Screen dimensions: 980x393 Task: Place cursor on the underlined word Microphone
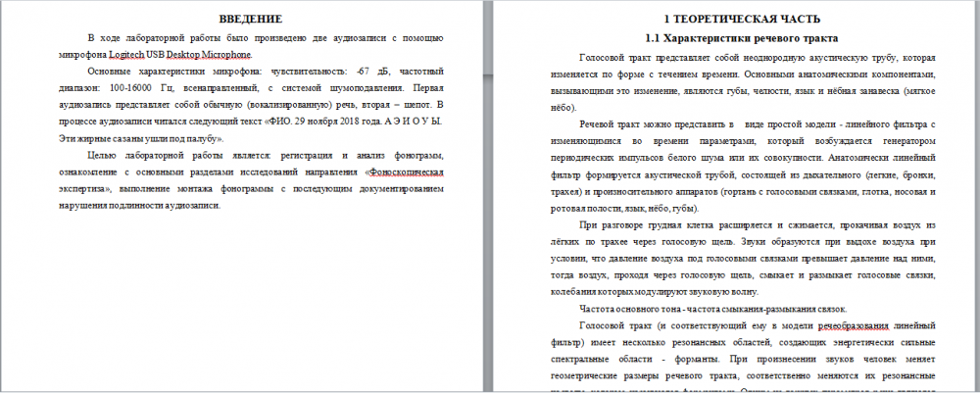227,54
